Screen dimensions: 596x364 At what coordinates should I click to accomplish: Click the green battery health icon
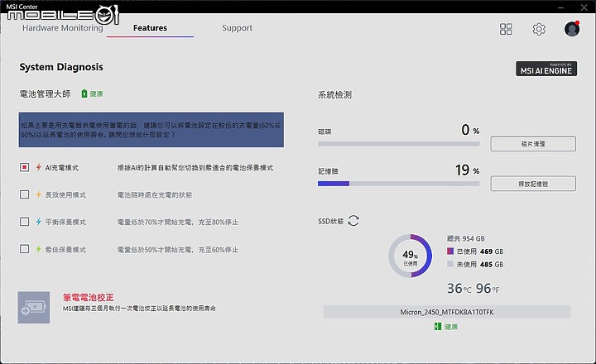point(84,93)
